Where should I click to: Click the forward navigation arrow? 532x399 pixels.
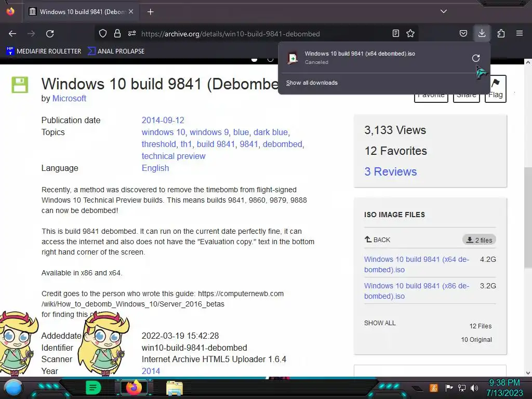(x=31, y=34)
